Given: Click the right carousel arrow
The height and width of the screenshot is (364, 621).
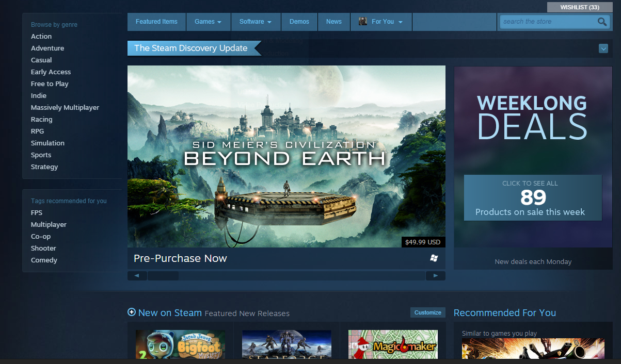Looking at the screenshot, I should click(x=435, y=275).
